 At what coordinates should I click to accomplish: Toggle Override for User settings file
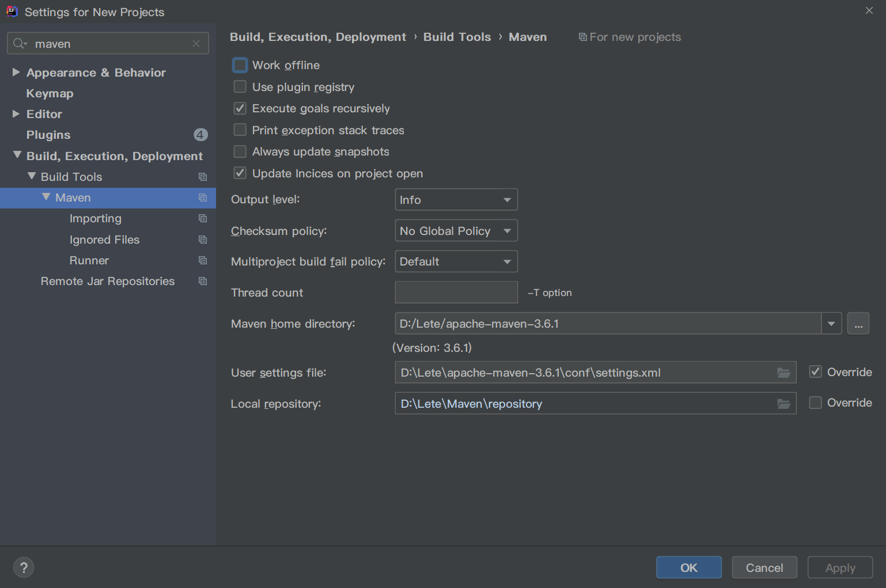pos(815,372)
